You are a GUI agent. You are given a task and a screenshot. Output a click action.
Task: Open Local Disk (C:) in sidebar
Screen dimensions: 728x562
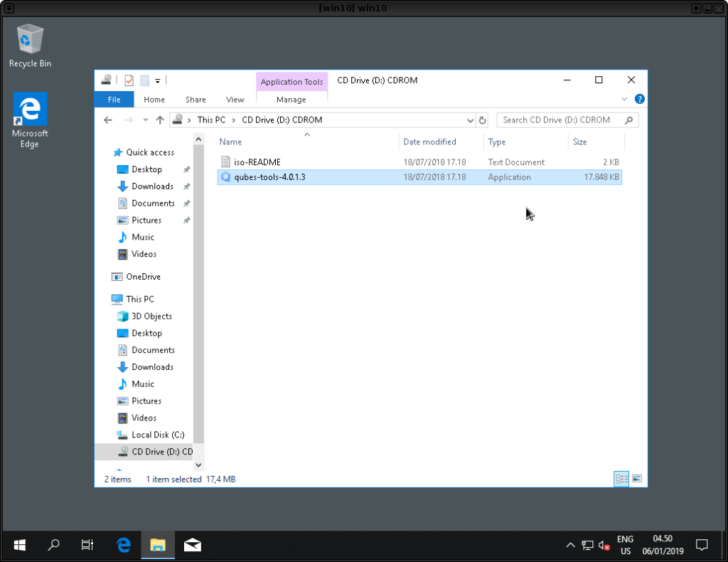(158, 435)
